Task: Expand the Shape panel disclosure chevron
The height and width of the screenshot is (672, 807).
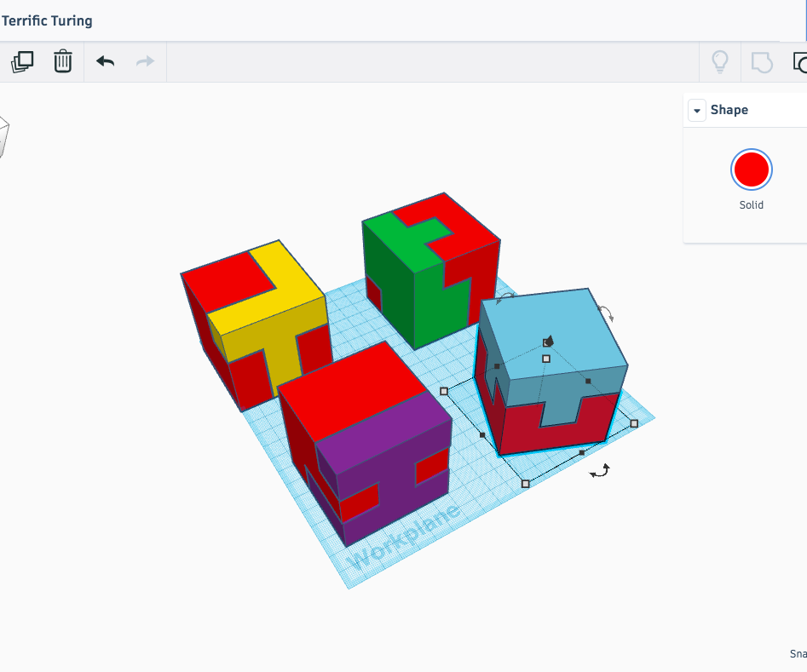Action: click(697, 110)
